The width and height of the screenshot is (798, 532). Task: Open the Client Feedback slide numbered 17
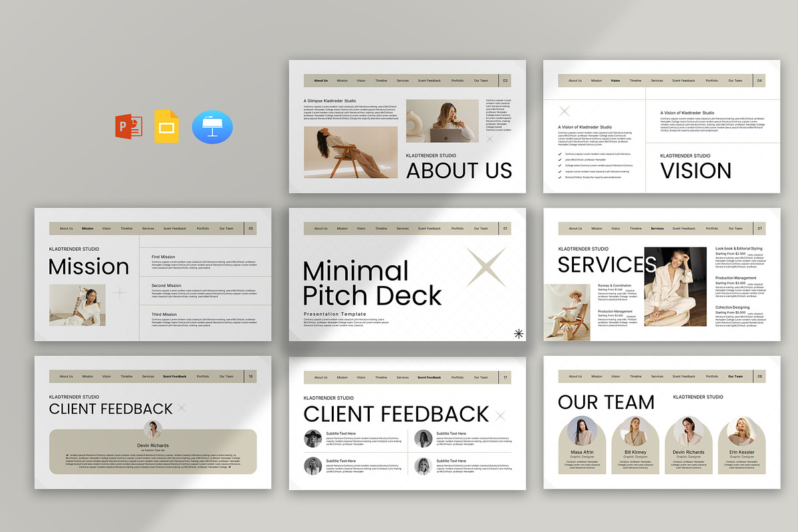[x=407, y=423]
